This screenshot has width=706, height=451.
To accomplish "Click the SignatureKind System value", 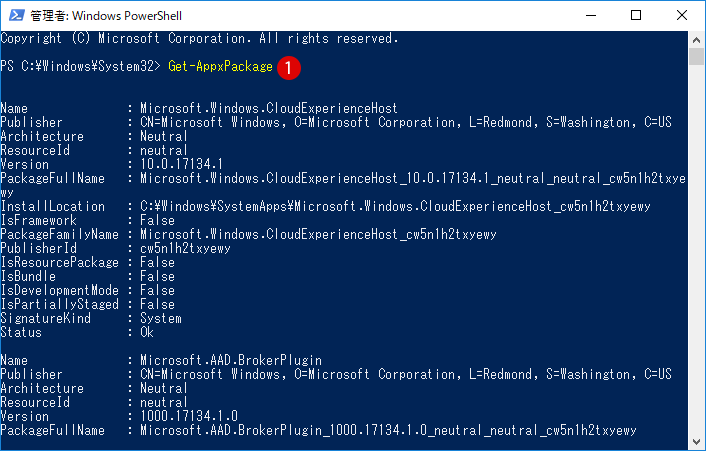I will (x=161, y=319).
